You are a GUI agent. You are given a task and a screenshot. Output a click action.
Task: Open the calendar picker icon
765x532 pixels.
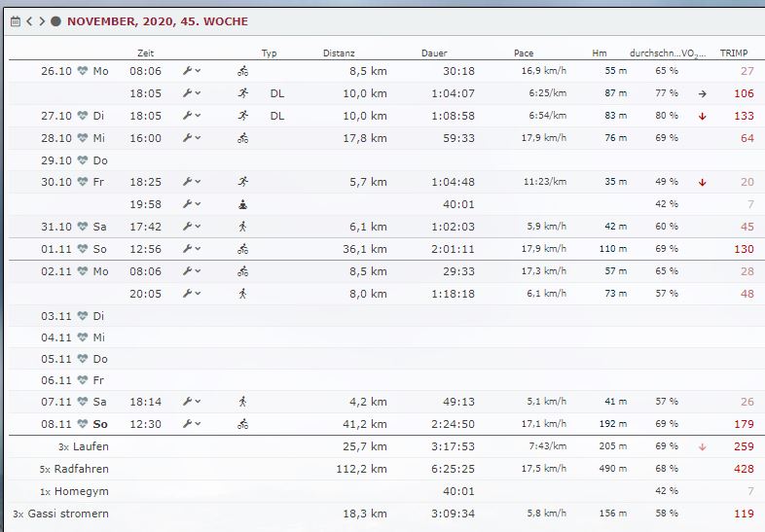(x=15, y=20)
